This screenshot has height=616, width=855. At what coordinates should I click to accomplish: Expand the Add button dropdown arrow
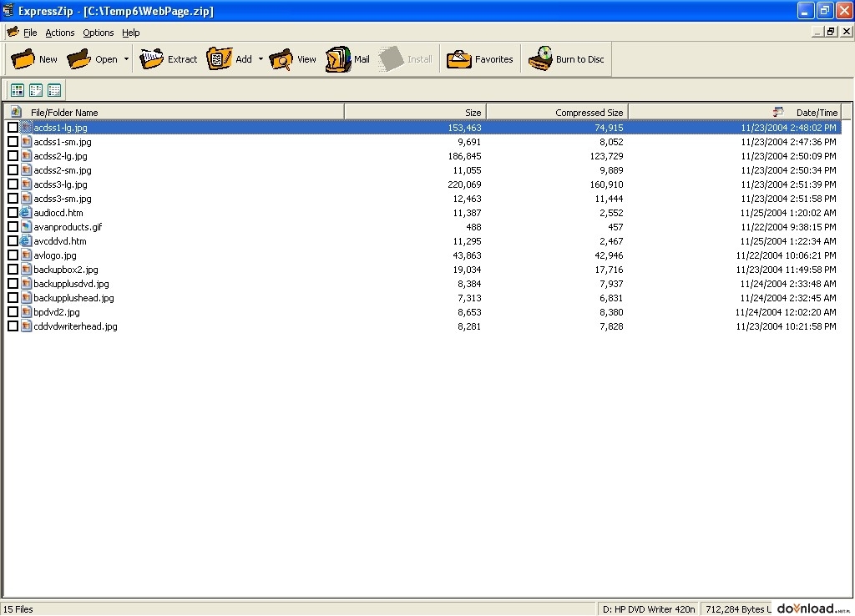click(x=261, y=59)
